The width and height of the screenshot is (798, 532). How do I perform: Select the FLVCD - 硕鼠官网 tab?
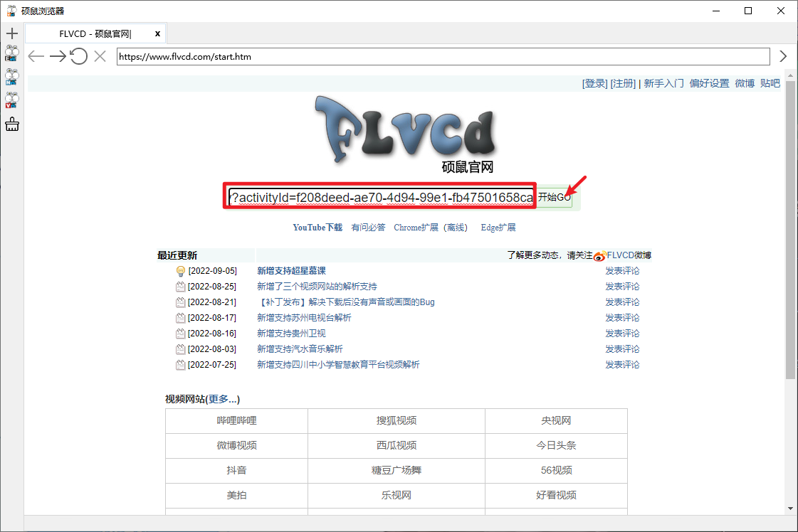tap(95, 33)
